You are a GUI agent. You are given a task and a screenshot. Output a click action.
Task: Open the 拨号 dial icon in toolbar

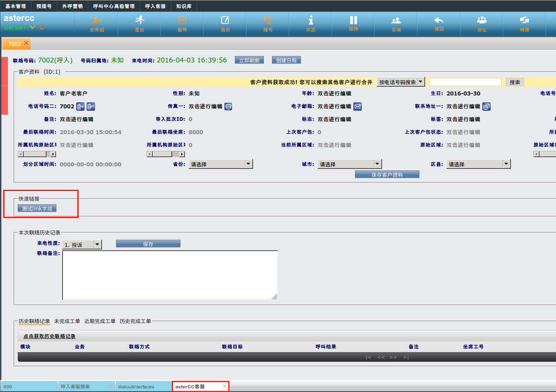(268, 23)
